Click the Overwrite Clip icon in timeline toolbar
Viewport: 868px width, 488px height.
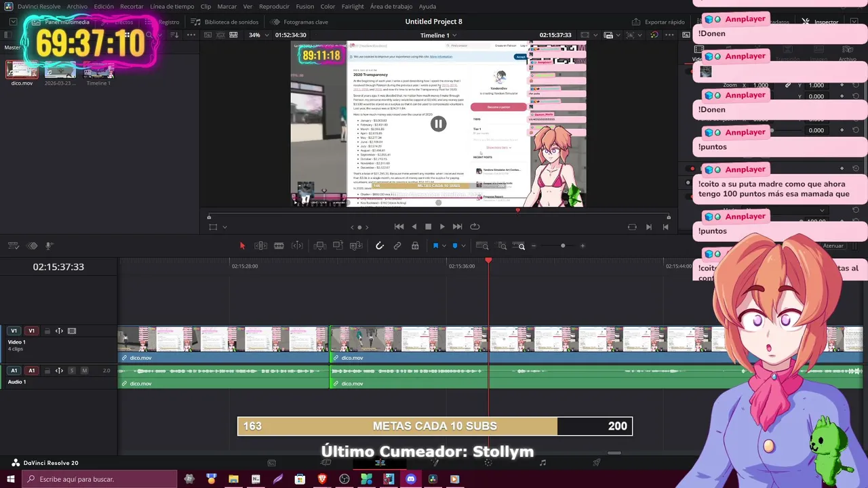pyautogui.click(x=338, y=246)
